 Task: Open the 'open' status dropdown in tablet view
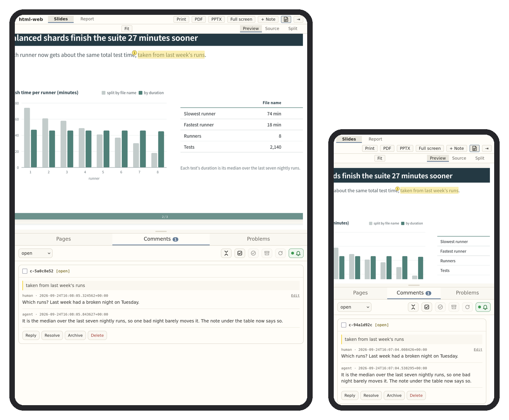click(x=36, y=253)
